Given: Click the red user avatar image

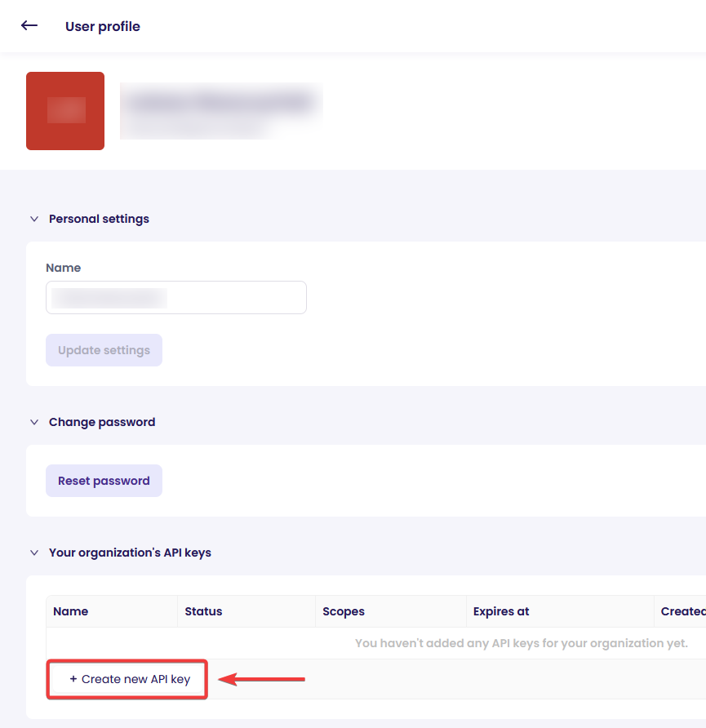Looking at the screenshot, I should point(65,111).
